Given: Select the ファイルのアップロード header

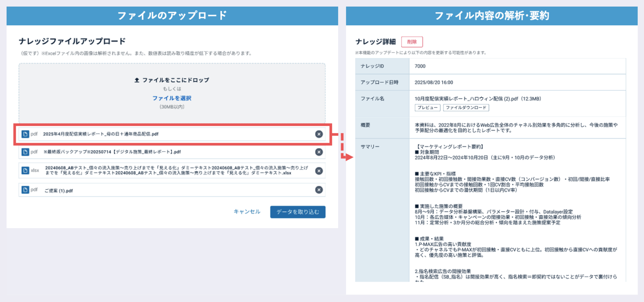Looking at the screenshot, I should [x=172, y=16].
